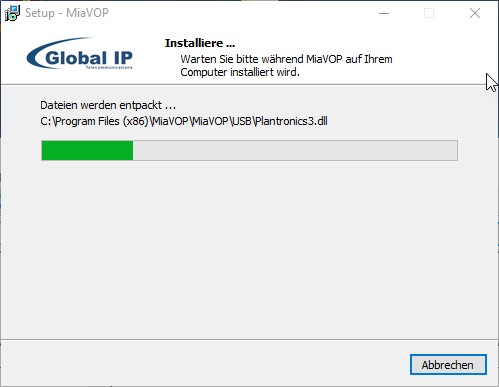Click the "Installiere ..." heading
The height and width of the screenshot is (387, 499).
[200, 43]
